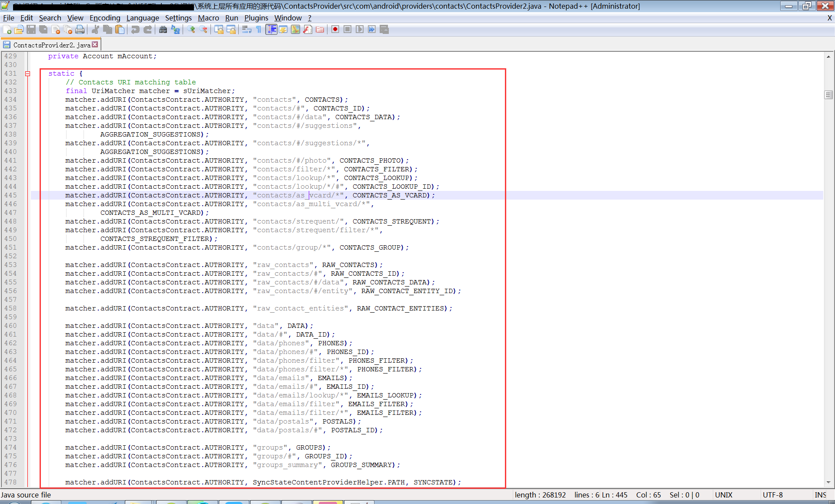Open Find with the binoculars icon

[163, 30]
